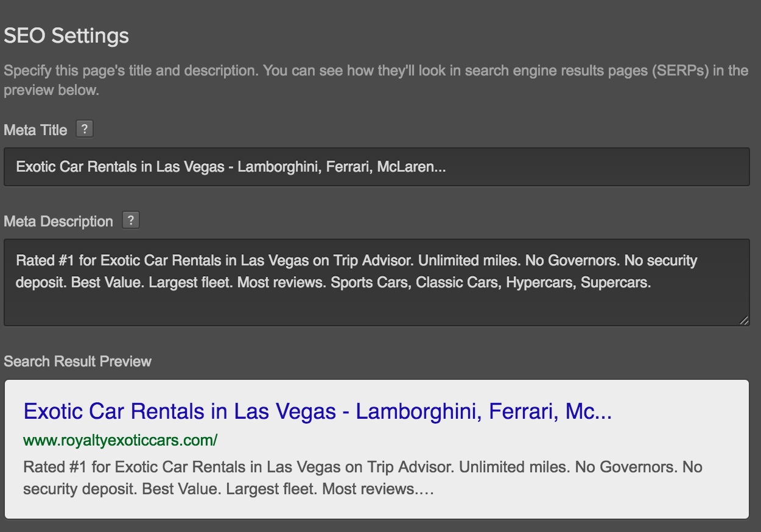761x532 pixels.
Task: Open the Meta Title help tooltip icon
Action: 85,129
